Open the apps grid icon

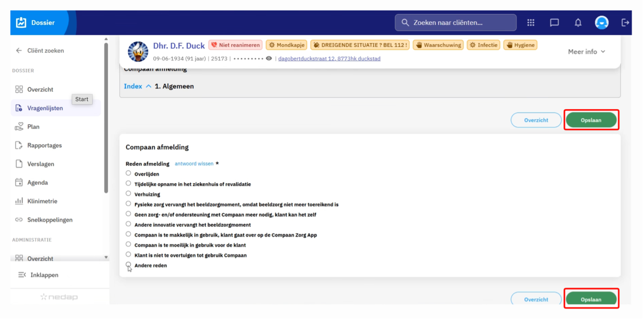coord(531,23)
